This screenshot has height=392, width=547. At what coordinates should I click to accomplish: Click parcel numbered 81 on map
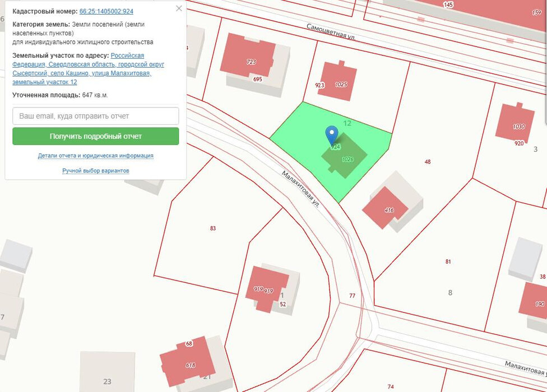click(x=448, y=262)
